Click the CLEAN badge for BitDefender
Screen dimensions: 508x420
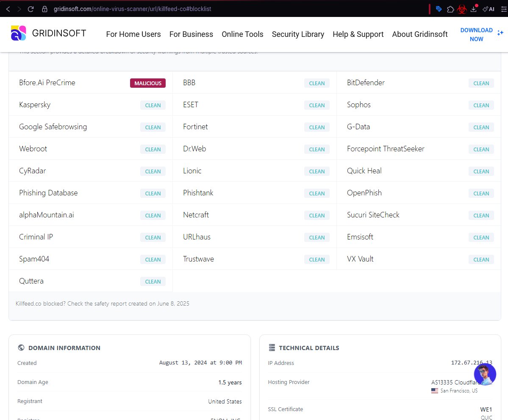click(481, 83)
